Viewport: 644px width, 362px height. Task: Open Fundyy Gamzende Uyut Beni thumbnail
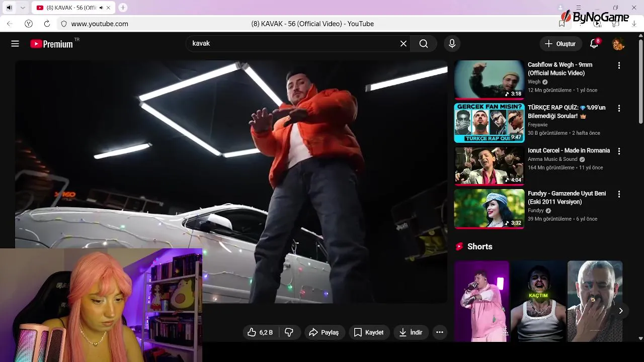(x=489, y=209)
